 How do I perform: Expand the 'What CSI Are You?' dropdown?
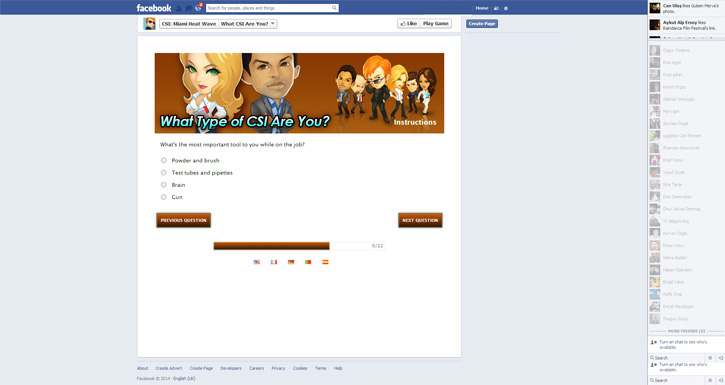248,24
